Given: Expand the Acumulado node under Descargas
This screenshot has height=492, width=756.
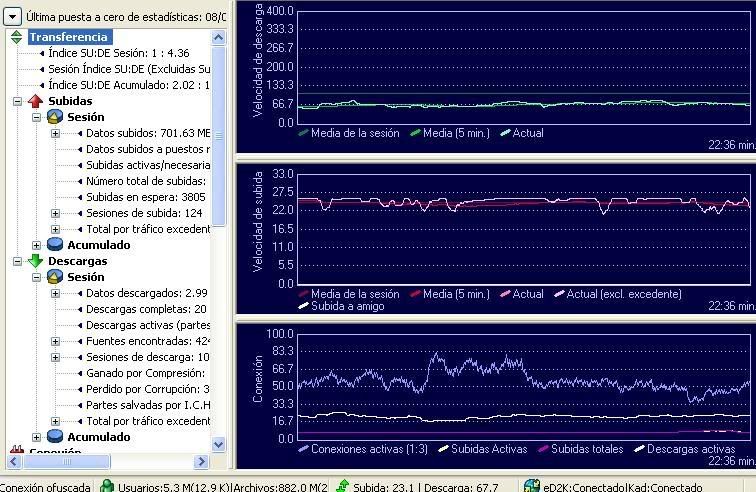Looking at the screenshot, I should pyautogui.click(x=36, y=437).
